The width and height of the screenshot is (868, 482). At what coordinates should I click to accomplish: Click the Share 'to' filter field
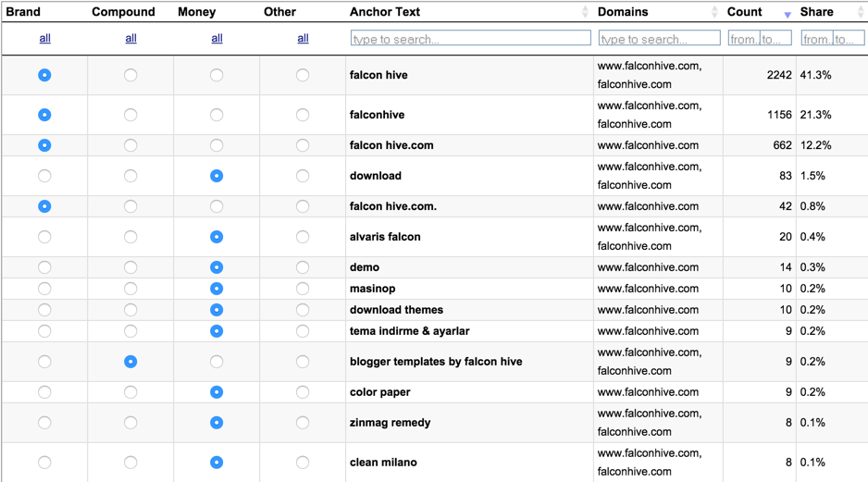[849, 38]
